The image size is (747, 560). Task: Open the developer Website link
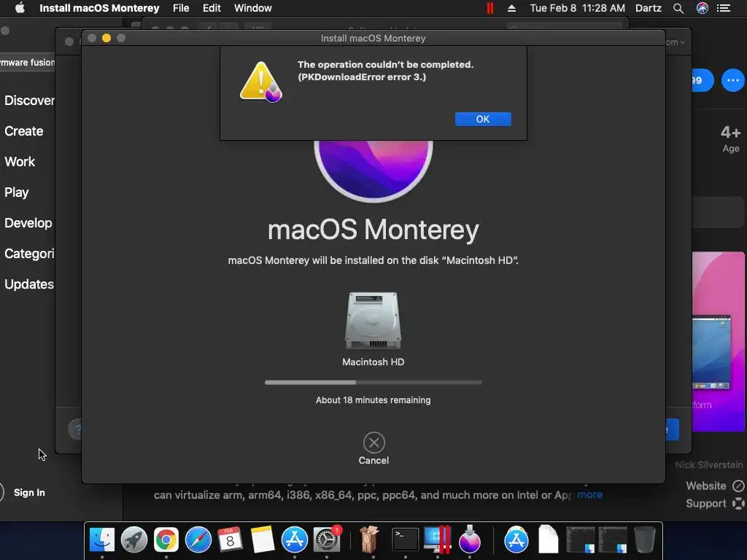[x=715, y=486]
